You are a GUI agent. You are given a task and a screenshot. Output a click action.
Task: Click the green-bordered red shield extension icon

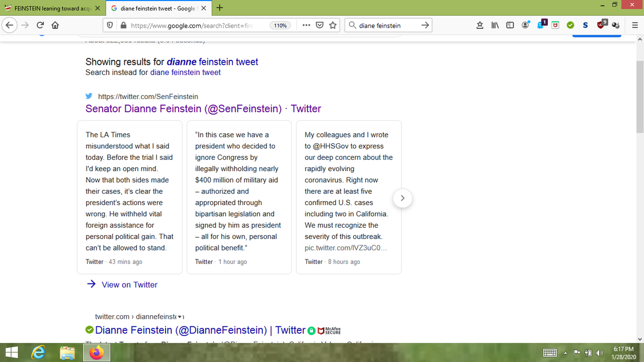coord(555,25)
